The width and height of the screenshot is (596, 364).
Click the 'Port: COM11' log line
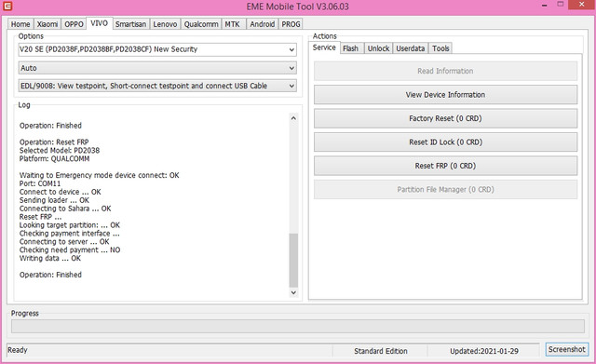(40, 183)
